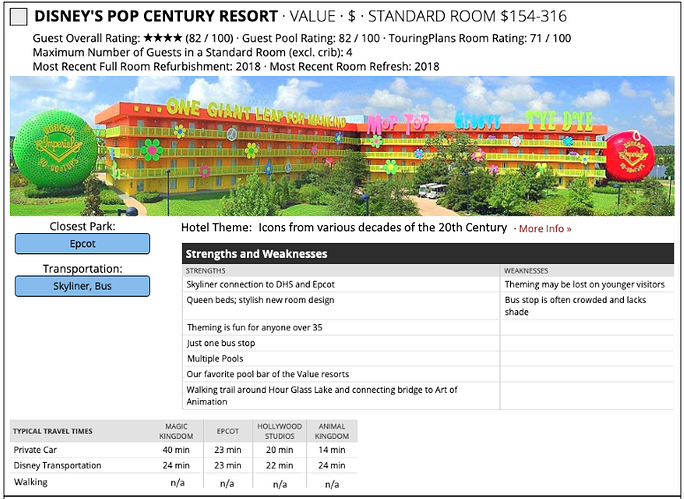
Task: Click 'Our favorite pool bar of the Value resorts'
Action: pos(268,374)
